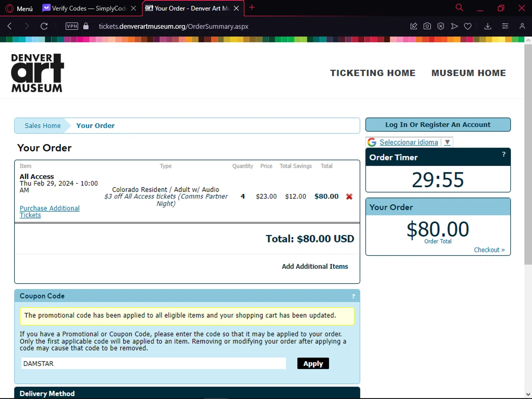Click the $23.00 price value
The width and height of the screenshot is (532, 399).
click(266, 196)
